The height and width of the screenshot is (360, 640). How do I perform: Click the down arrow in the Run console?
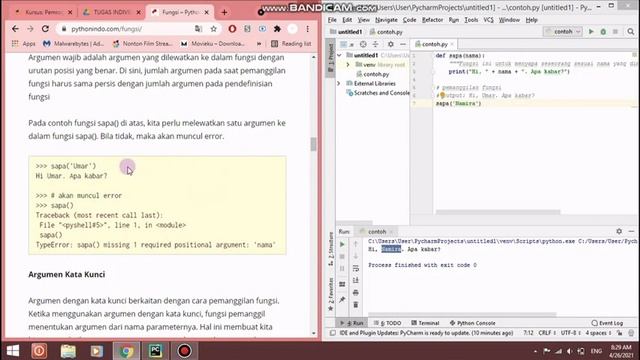pyautogui.click(x=356, y=256)
